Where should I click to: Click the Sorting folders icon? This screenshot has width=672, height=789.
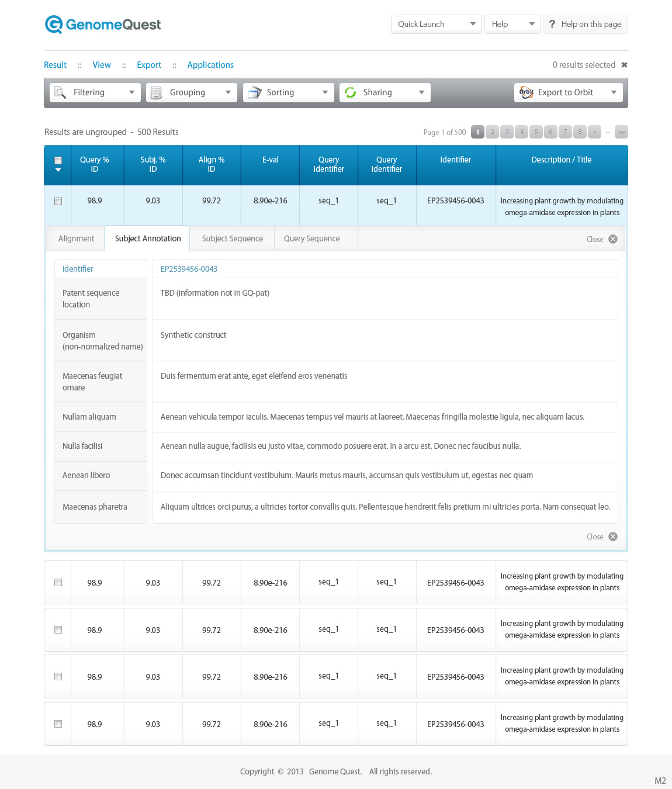(254, 92)
